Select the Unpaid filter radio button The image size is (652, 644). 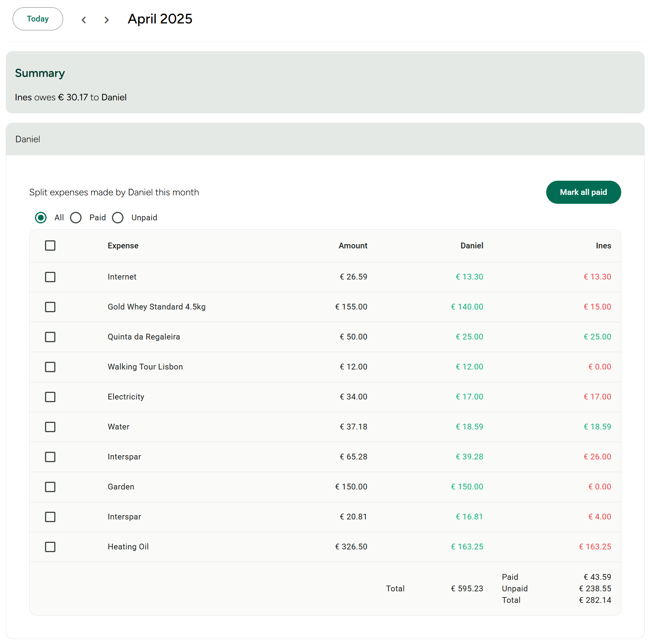coord(118,218)
